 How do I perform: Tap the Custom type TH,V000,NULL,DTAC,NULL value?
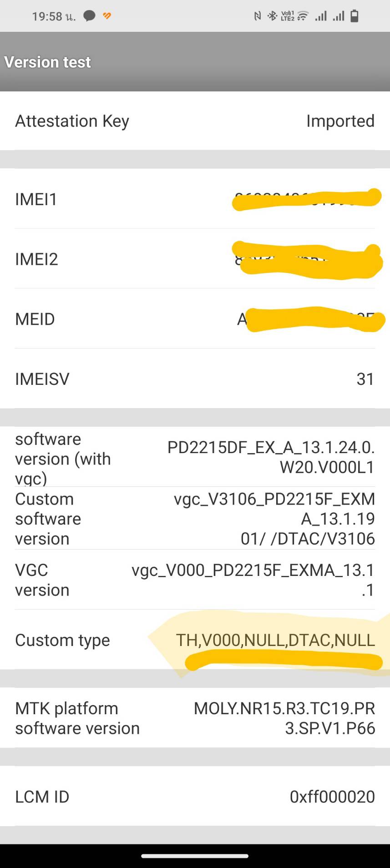[275, 640]
